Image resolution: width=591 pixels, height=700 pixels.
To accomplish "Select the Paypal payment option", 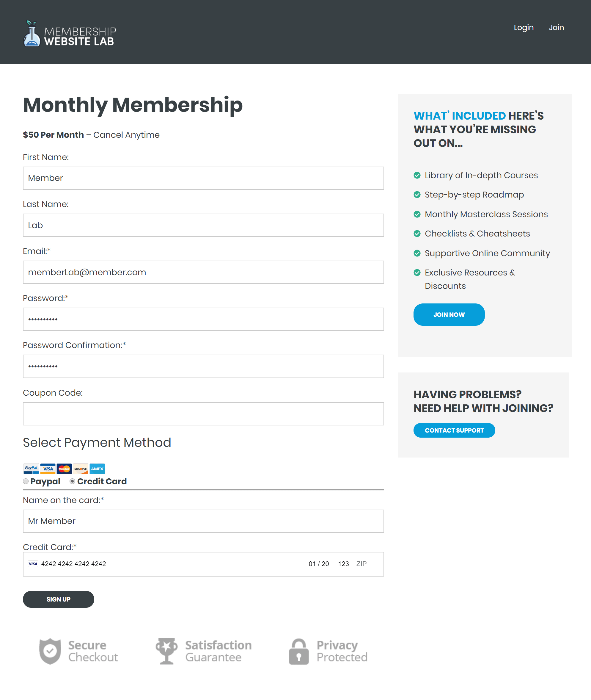I will (x=26, y=481).
